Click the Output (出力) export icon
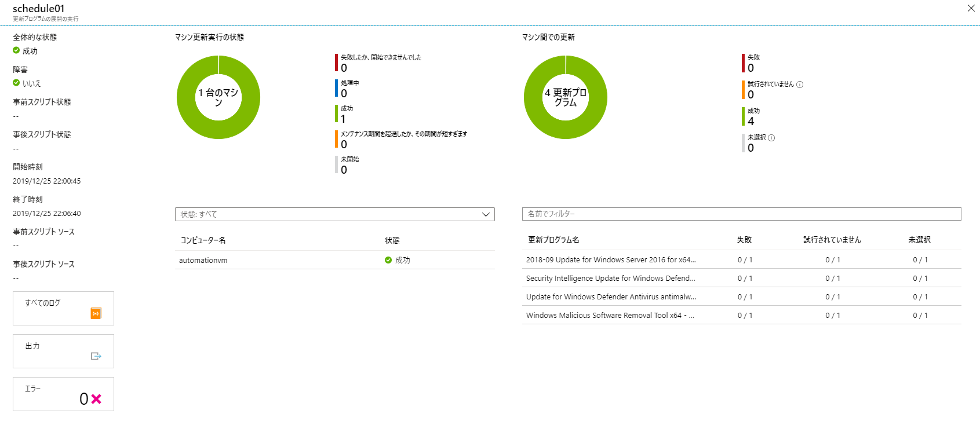Image resolution: width=980 pixels, height=421 pixels. (x=96, y=356)
